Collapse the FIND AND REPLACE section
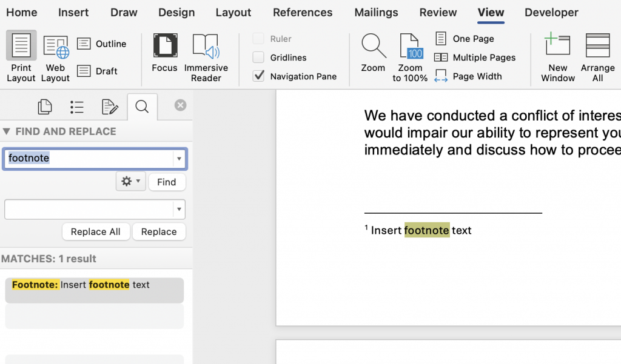621x364 pixels. click(7, 131)
